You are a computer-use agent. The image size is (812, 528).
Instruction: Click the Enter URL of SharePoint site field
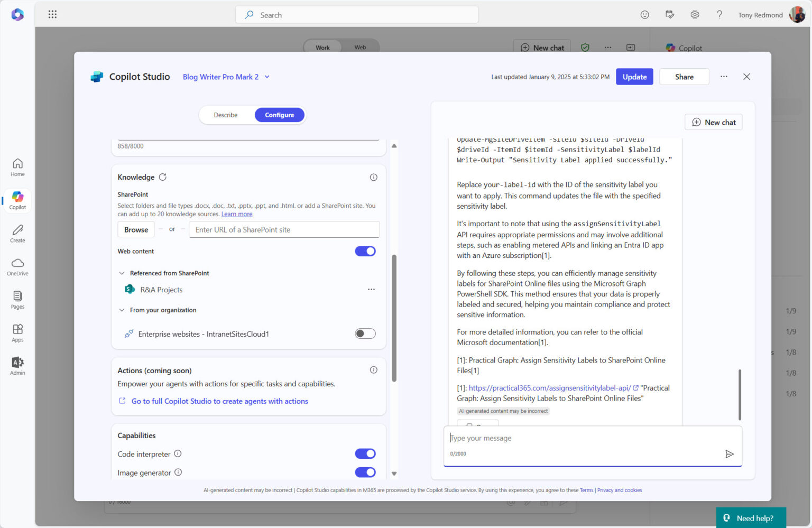pos(284,230)
